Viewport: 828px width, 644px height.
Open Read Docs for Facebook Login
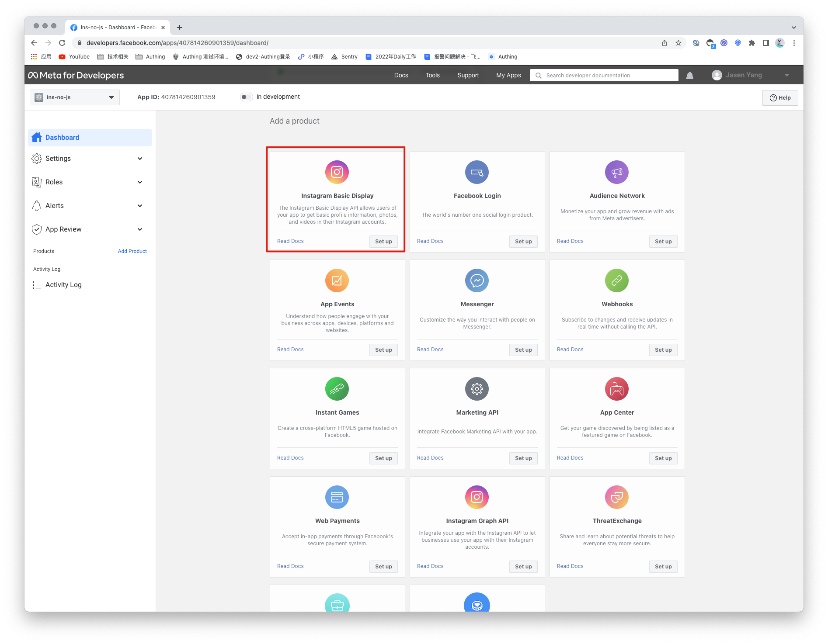click(x=430, y=241)
